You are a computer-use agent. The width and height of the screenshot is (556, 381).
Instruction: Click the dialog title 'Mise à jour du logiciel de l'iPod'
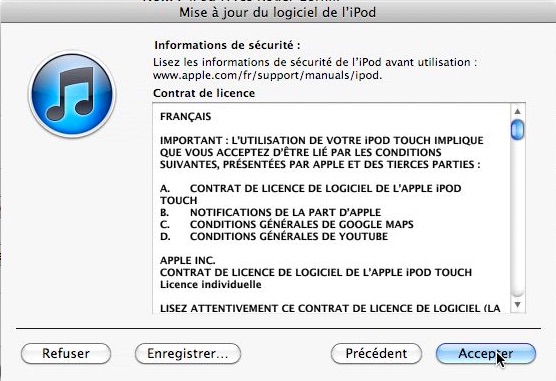pyautogui.click(x=277, y=12)
